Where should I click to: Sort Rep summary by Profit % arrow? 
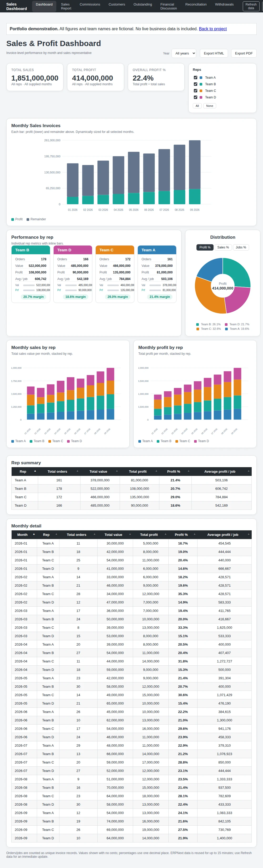(x=189, y=471)
